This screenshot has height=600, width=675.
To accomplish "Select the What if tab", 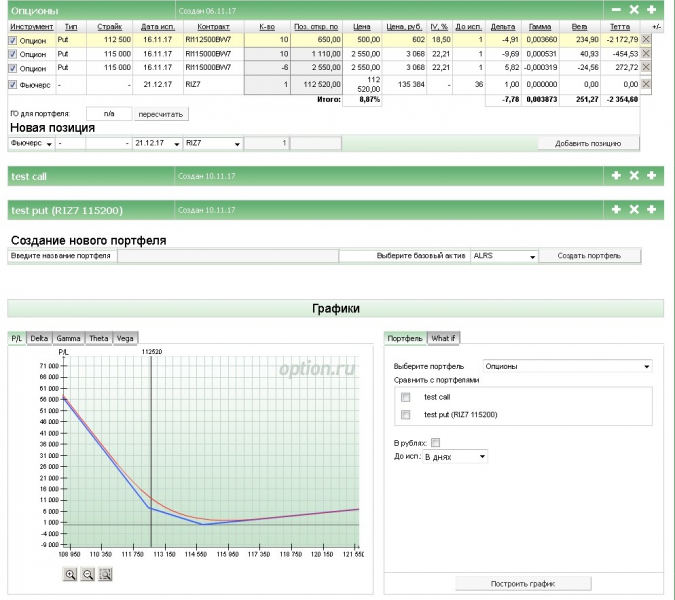I will tap(443, 338).
